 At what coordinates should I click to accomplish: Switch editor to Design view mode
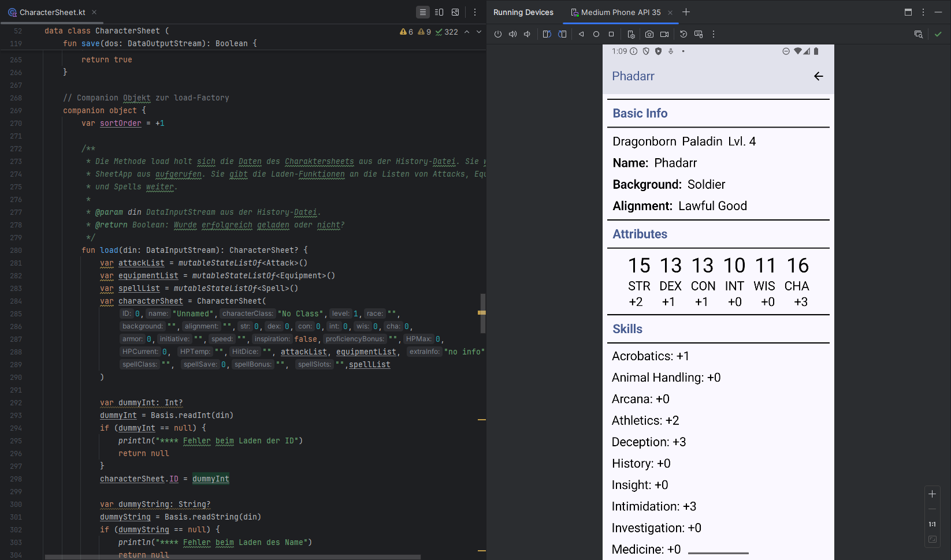tap(455, 12)
